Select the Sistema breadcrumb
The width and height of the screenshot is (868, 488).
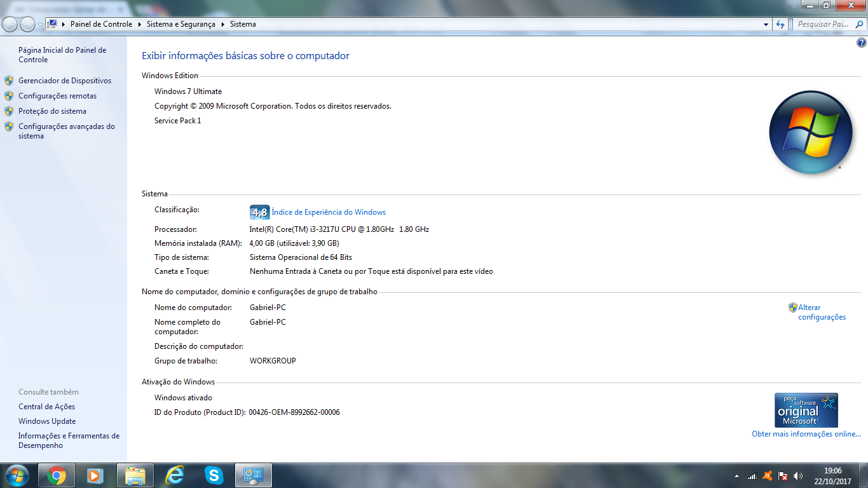click(x=243, y=24)
